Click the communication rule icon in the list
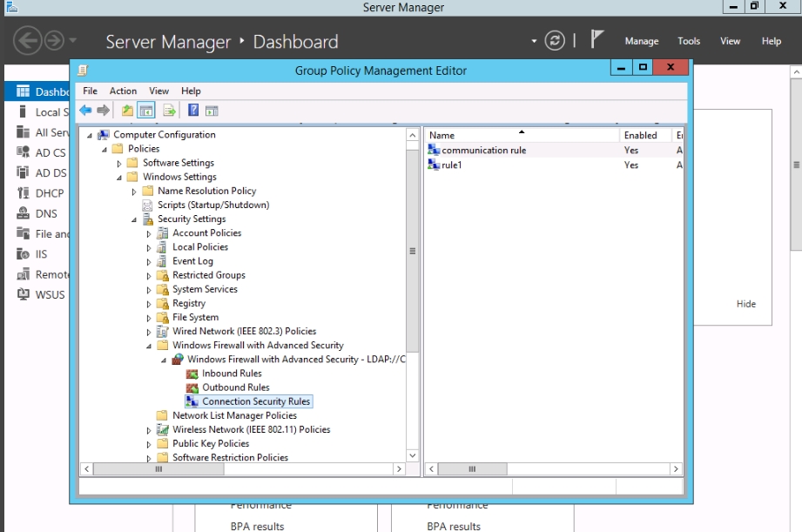This screenshot has height=532, width=802. click(434, 150)
